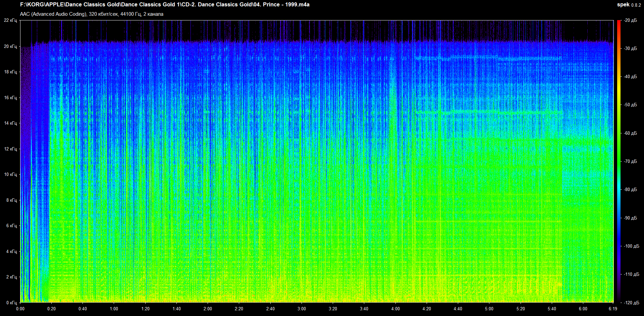
Task: Select the 1:00 time marker
Action: click(x=114, y=309)
